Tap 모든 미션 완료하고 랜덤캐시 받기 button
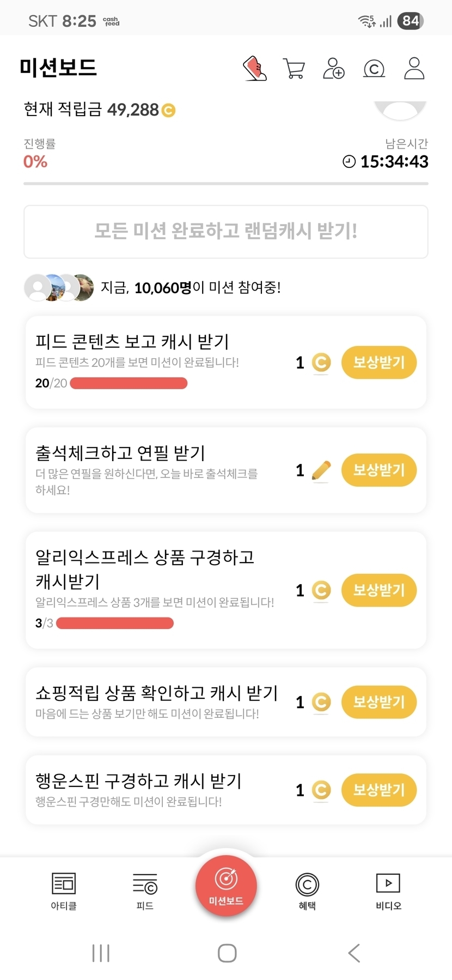452x980 pixels. point(226,231)
